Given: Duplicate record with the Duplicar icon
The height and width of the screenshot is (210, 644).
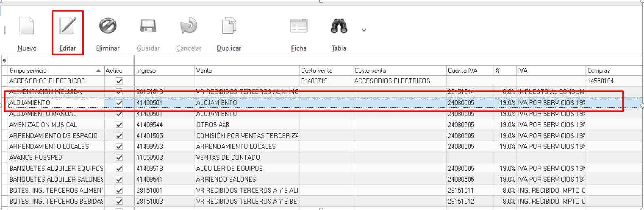Looking at the screenshot, I should 229,27.
